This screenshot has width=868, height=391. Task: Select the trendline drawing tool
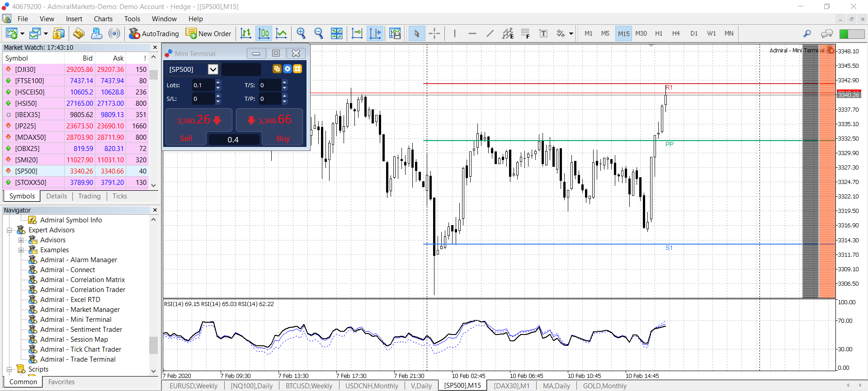(490, 33)
